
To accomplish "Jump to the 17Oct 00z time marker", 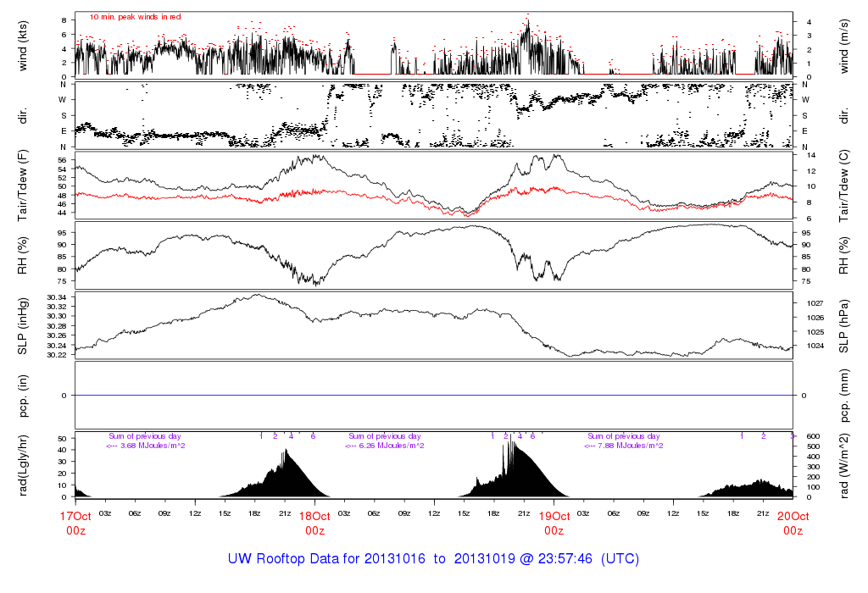I will pos(75,522).
